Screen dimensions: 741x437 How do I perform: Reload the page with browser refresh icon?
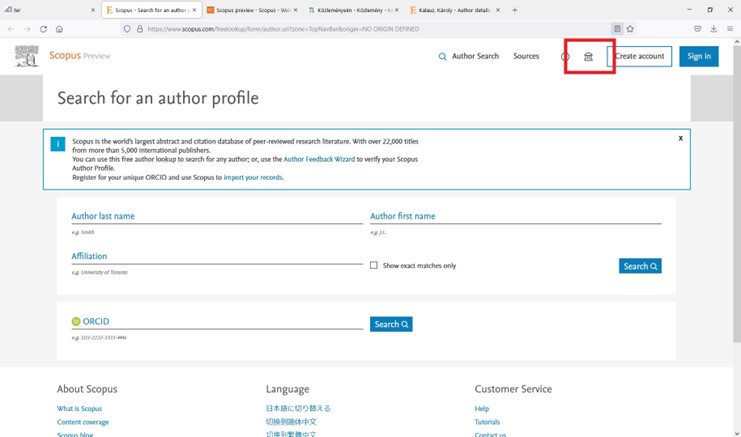(x=43, y=29)
